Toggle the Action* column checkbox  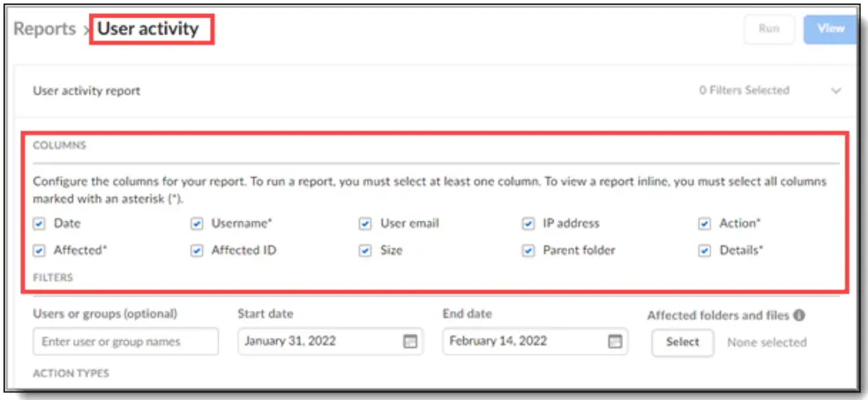pos(704,223)
